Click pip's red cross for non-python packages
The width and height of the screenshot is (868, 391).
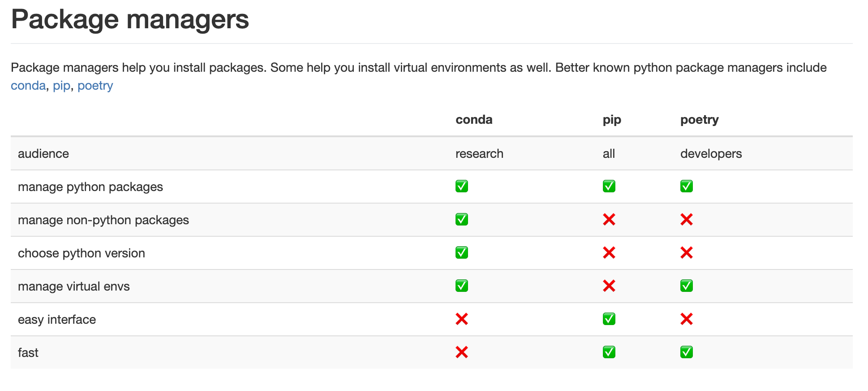tap(609, 219)
